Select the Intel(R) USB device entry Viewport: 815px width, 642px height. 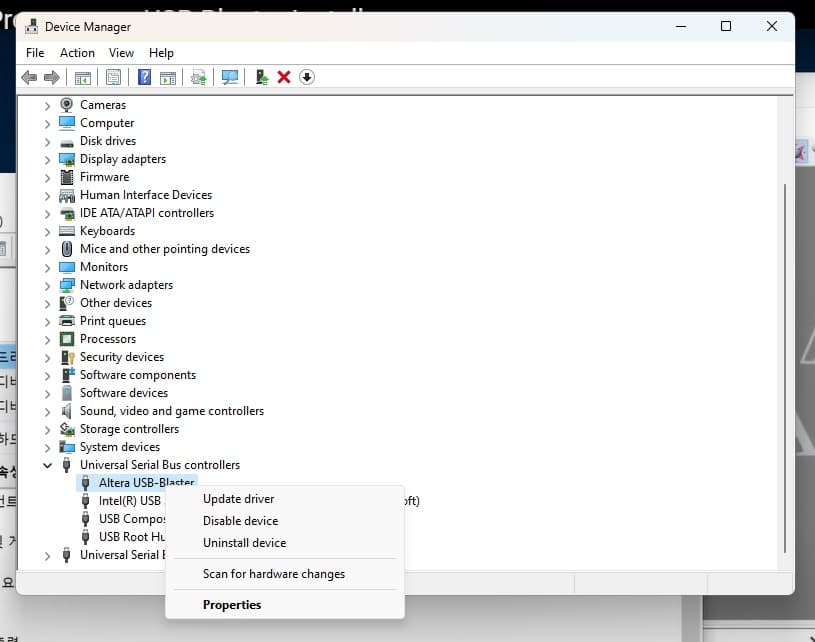click(x=130, y=501)
